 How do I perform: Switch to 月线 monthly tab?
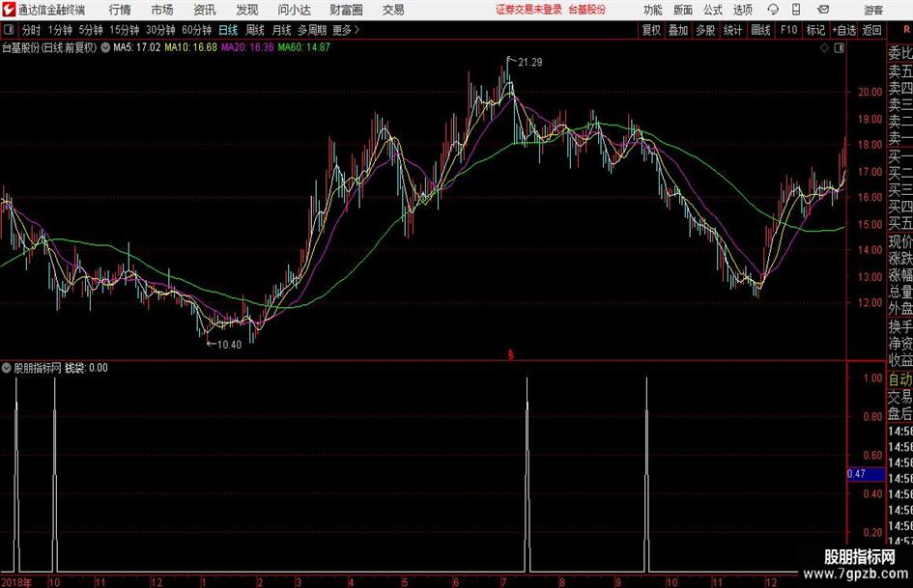click(x=282, y=30)
